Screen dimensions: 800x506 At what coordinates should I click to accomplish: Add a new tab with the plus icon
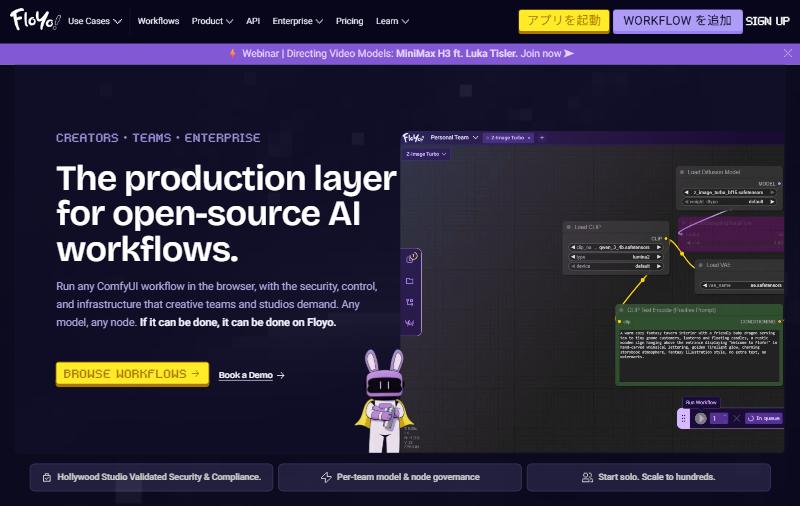pos(542,138)
